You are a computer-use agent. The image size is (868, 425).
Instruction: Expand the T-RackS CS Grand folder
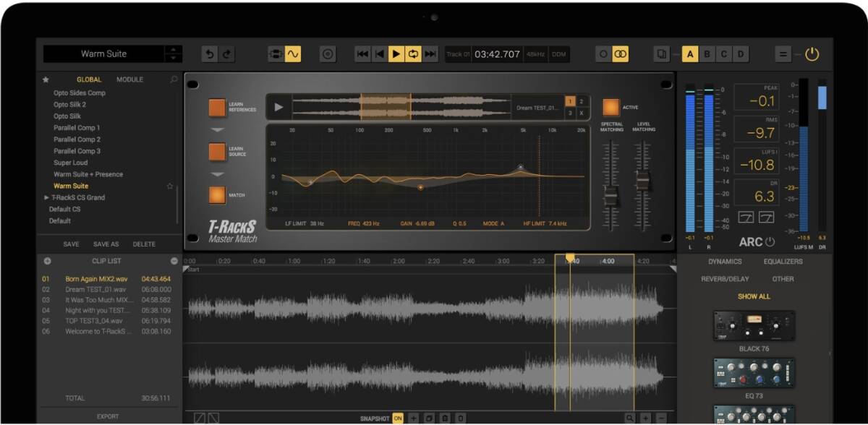click(47, 197)
